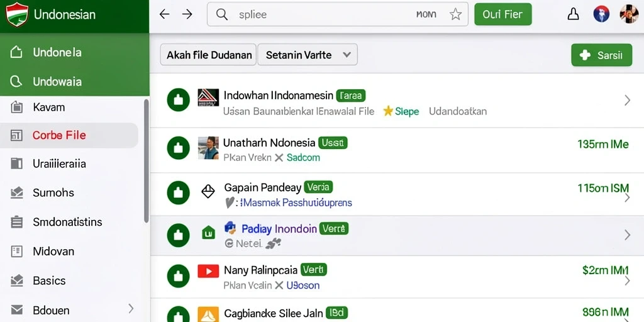Click the green circle icon on Padiay Inondoin row
The image size is (644, 322).
[x=178, y=235]
